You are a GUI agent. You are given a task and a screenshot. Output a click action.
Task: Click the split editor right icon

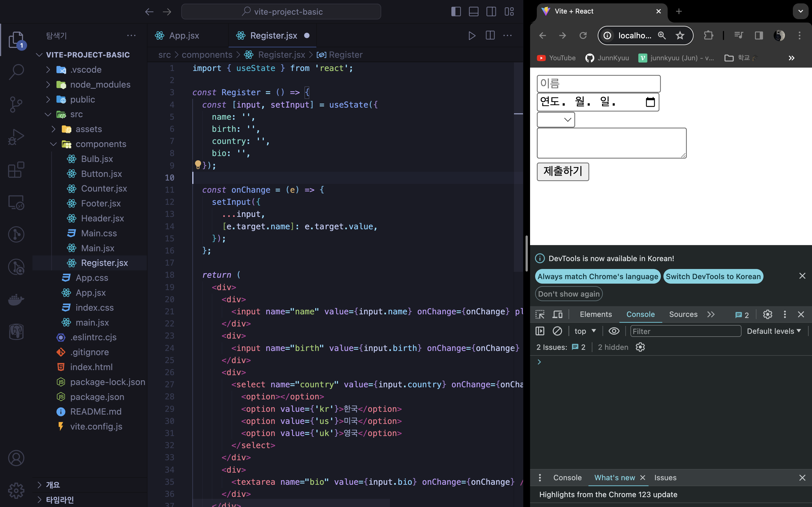(x=490, y=35)
